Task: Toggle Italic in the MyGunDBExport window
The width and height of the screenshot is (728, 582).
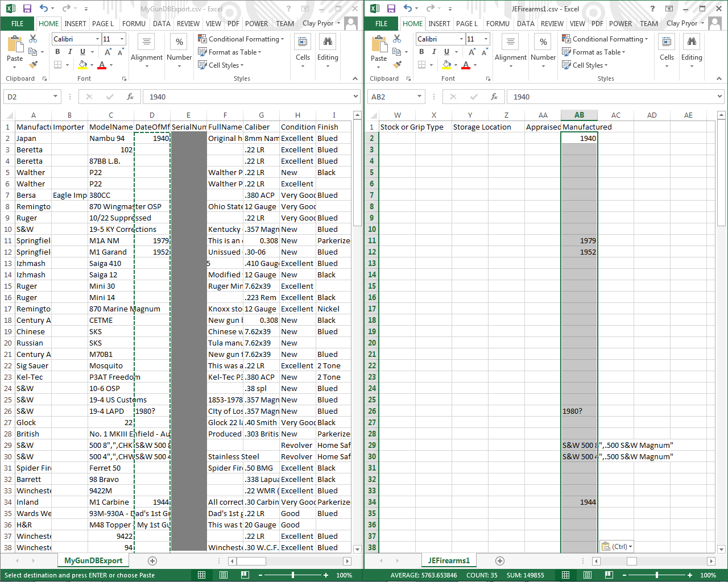Action: click(x=70, y=52)
